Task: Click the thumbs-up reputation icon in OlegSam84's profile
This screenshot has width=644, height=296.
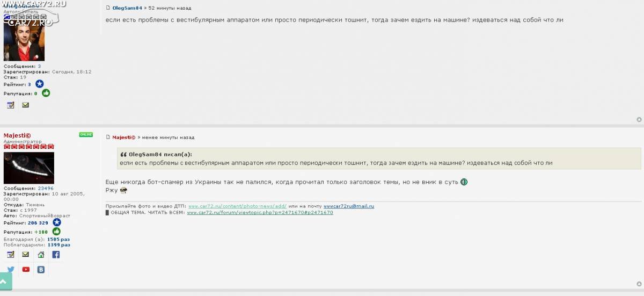Action: (46, 93)
